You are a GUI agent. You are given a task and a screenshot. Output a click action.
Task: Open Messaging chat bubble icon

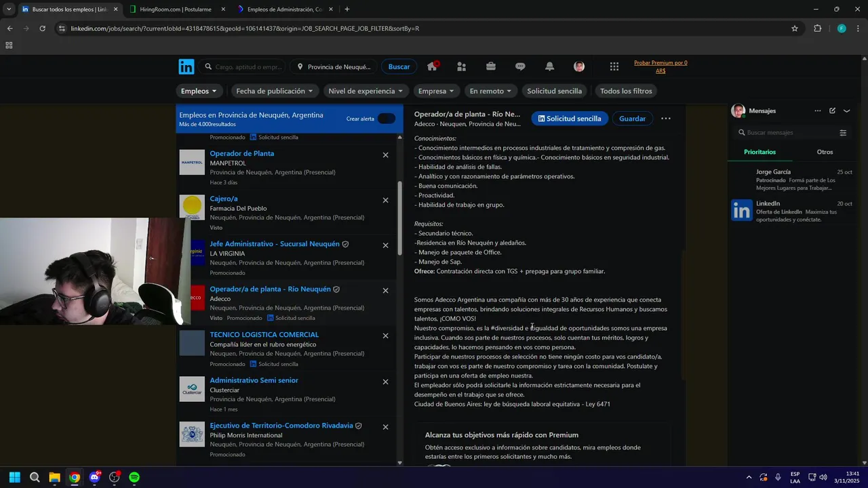point(520,66)
